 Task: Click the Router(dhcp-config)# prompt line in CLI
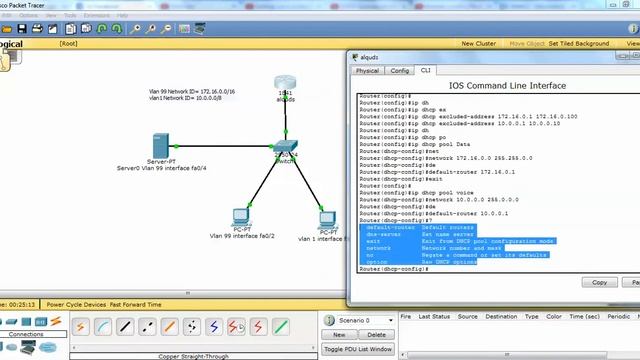point(393,269)
